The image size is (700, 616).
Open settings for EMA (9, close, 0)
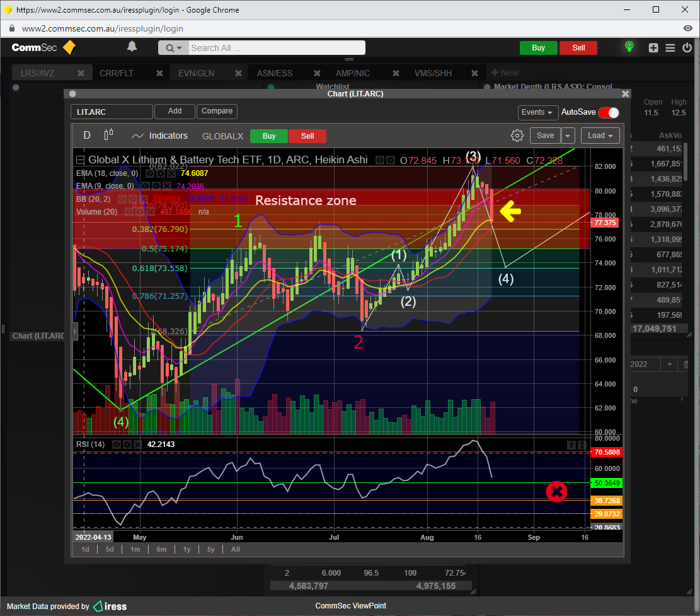click(x=156, y=186)
